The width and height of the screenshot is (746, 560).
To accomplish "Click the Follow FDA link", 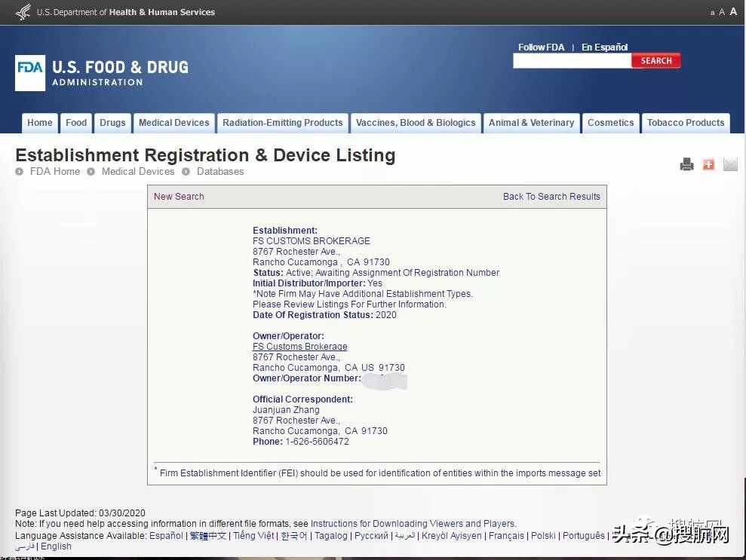I will 541,47.
